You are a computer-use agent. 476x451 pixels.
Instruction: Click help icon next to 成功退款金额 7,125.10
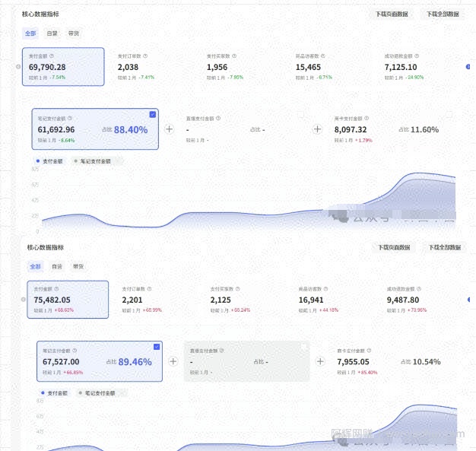point(417,56)
